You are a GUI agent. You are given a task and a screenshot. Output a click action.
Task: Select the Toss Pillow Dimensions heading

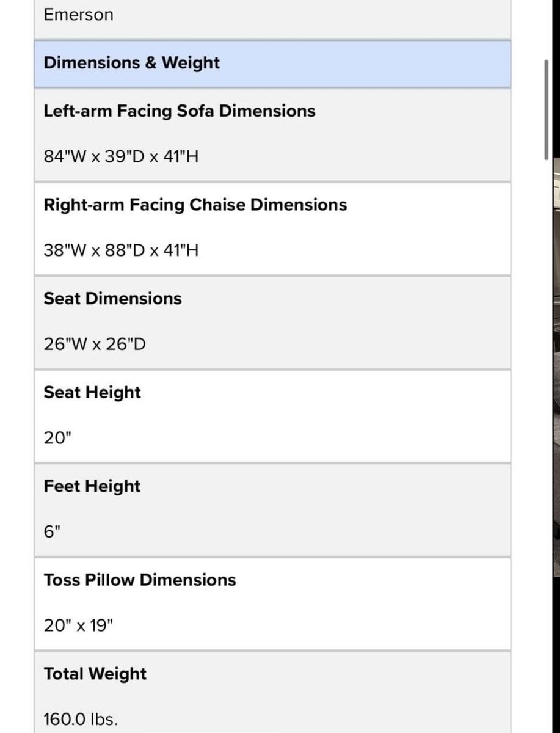coord(139,580)
